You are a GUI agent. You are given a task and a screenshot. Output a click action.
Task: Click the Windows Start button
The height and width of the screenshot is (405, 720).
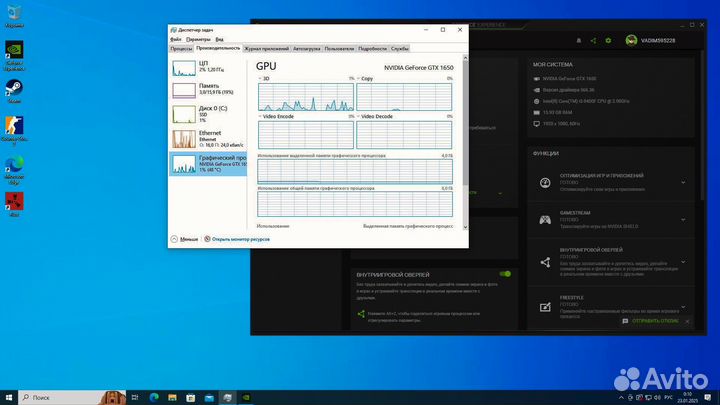(x=8, y=397)
